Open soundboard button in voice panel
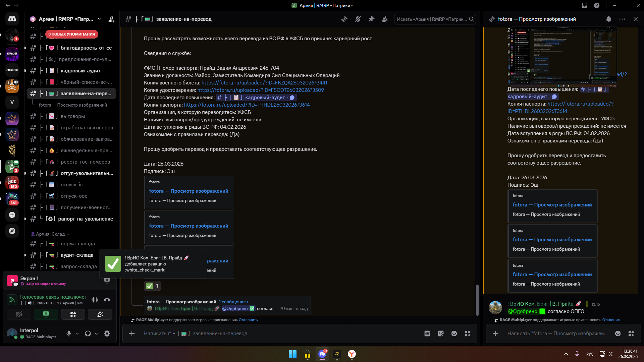The width and height of the screenshot is (644, 362). 100,314
